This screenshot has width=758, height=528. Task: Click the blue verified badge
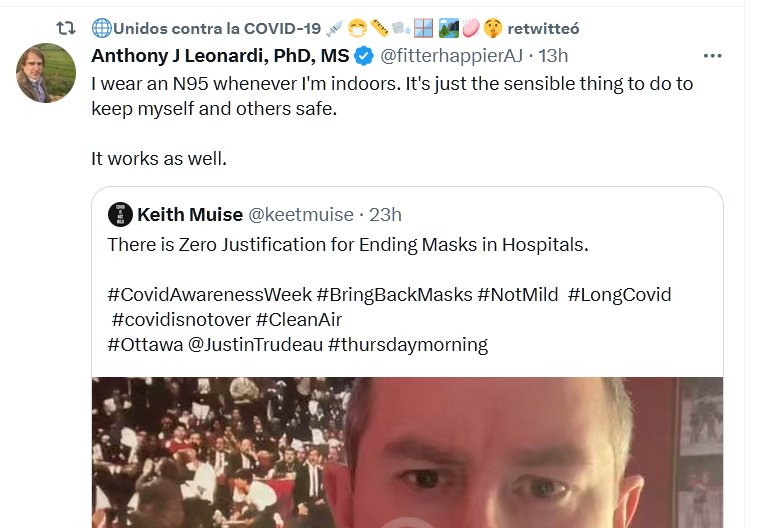tap(365, 56)
